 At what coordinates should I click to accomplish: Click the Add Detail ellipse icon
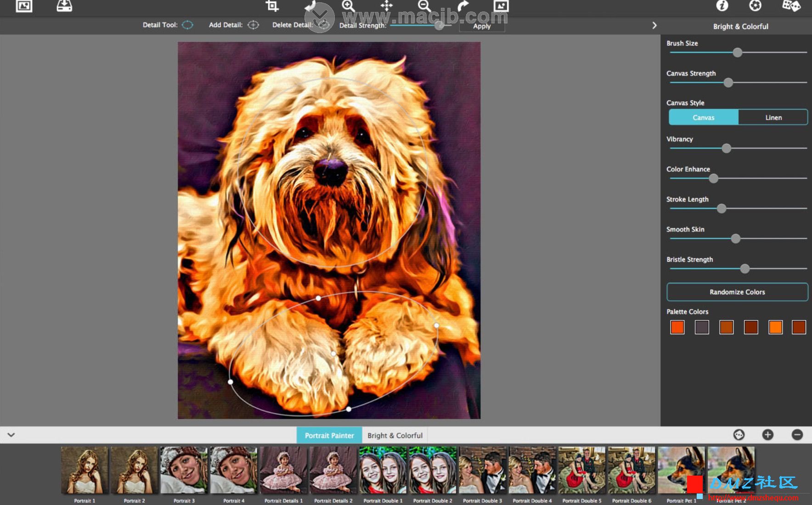[x=253, y=25]
